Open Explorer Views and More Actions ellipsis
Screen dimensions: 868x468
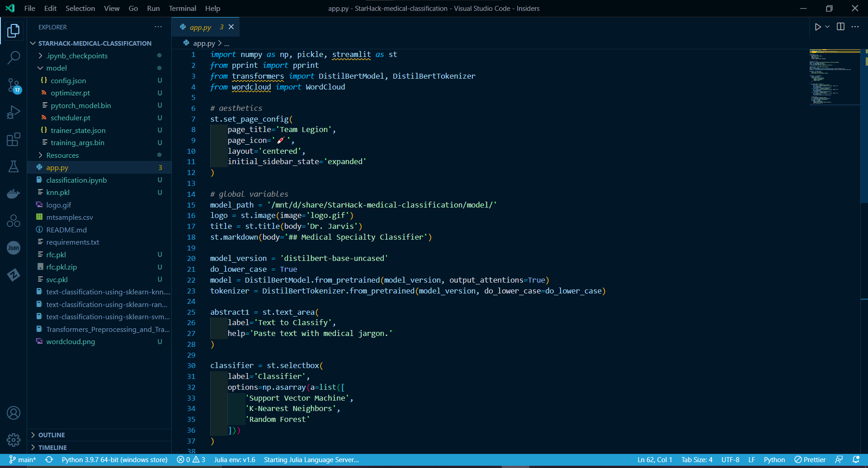coord(158,27)
